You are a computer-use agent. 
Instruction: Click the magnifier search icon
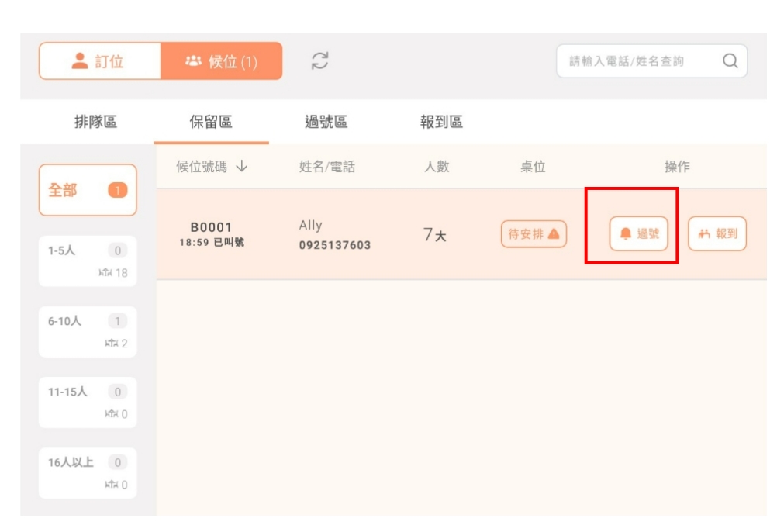[x=729, y=61]
